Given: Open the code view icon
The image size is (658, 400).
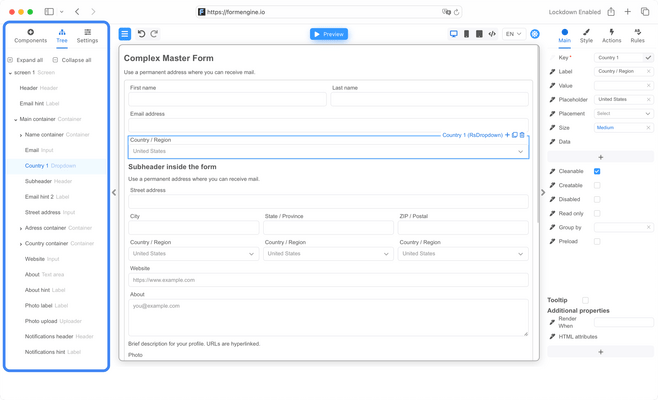Looking at the screenshot, I should tap(492, 34).
